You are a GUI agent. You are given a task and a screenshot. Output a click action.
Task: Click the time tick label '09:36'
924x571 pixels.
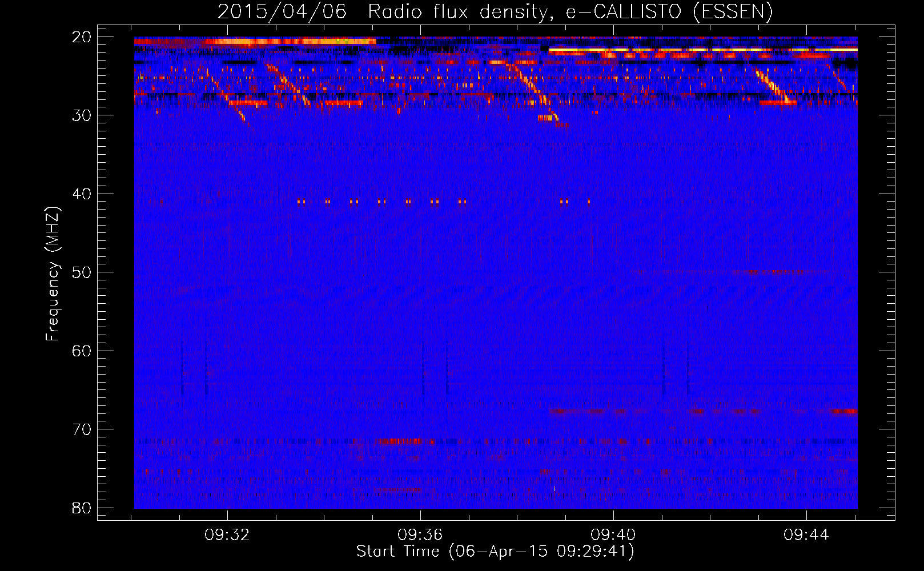(x=420, y=535)
